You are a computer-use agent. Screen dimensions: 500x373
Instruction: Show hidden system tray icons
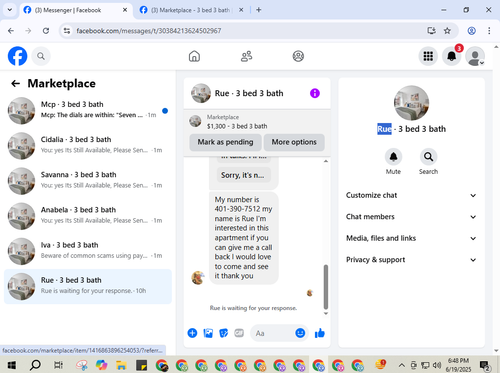tap(402, 365)
